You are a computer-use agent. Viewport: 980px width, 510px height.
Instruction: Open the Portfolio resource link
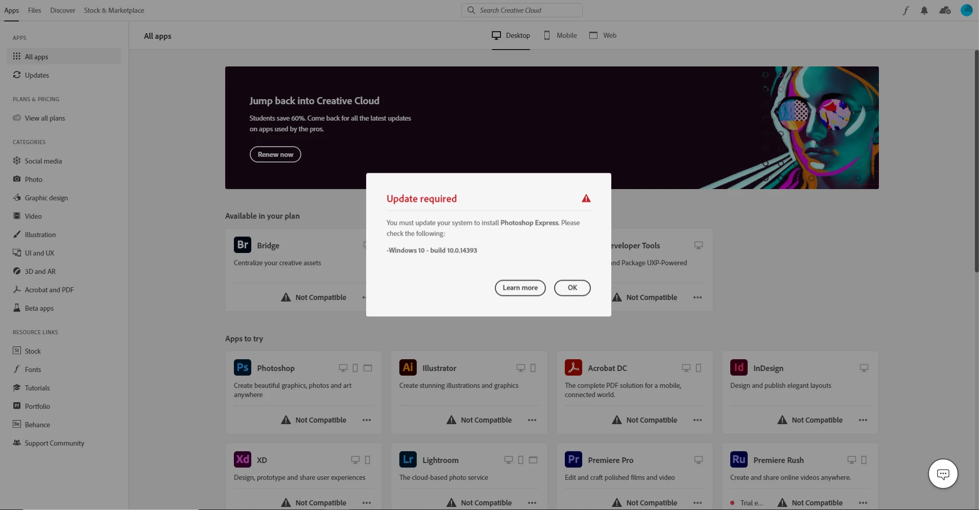click(64, 406)
